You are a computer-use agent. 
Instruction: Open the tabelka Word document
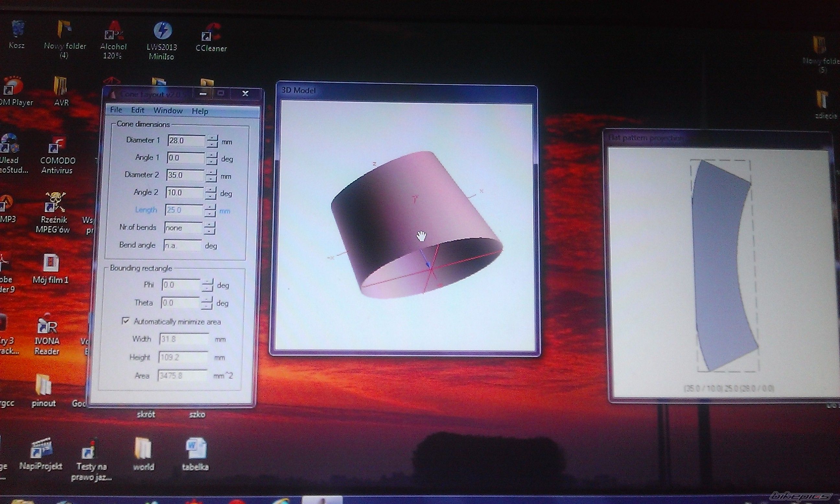click(196, 449)
